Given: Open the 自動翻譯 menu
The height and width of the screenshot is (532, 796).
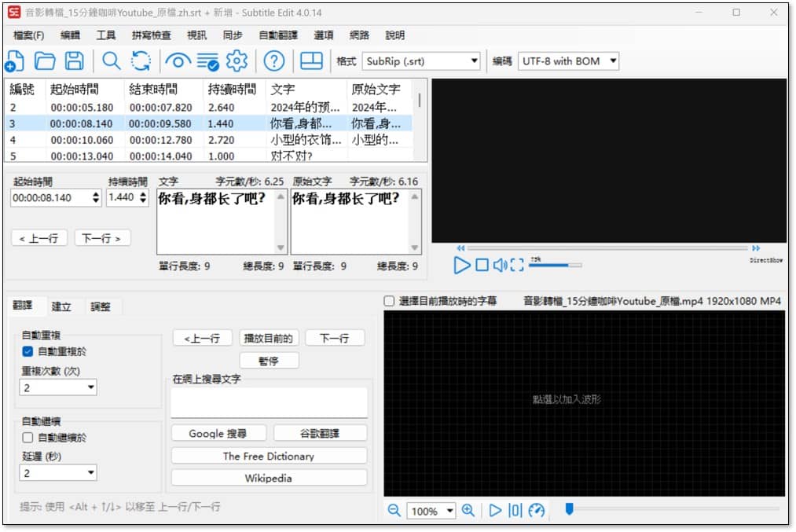Looking at the screenshot, I should [278, 35].
